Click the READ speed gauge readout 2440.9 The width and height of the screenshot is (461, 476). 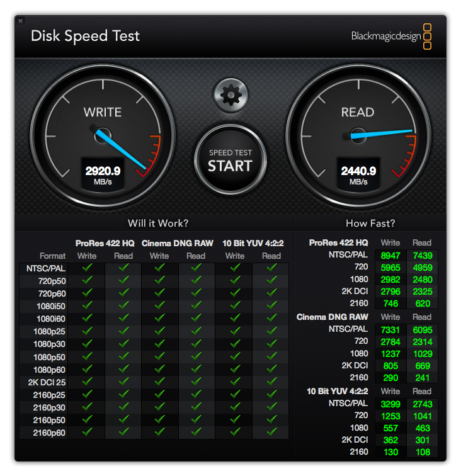(x=358, y=171)
